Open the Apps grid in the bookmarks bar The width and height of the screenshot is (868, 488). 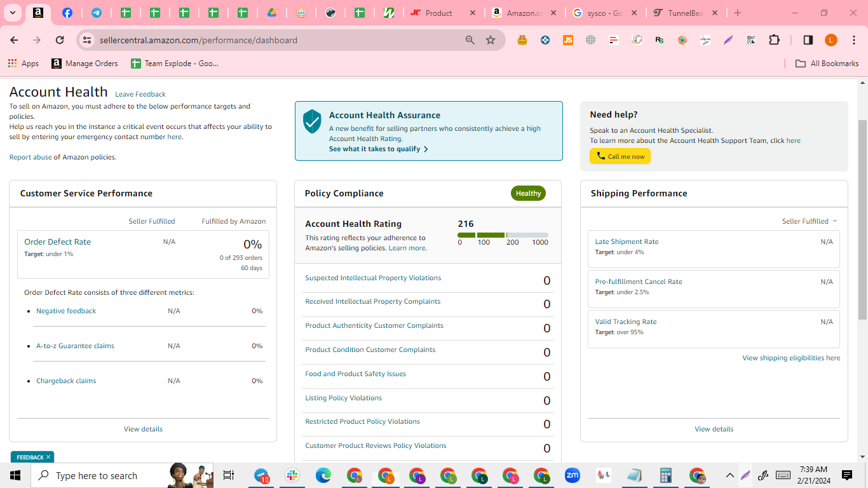[24, 64]
